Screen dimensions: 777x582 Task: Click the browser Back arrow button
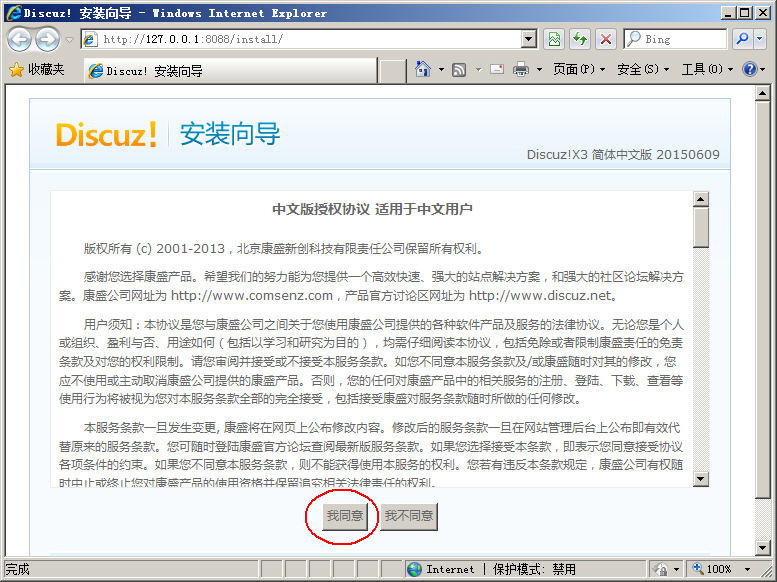pyautogui.click(x=19, y=39)
